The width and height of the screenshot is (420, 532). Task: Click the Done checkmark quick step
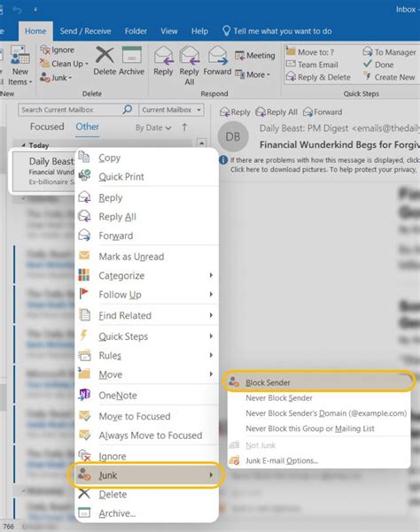coord(378,65)
